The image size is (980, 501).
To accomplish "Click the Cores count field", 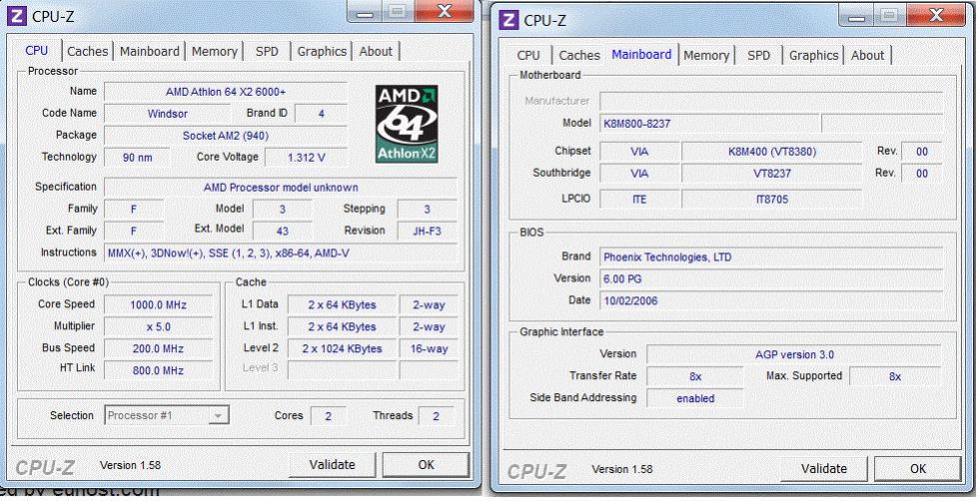I will (x=328, y=416).
